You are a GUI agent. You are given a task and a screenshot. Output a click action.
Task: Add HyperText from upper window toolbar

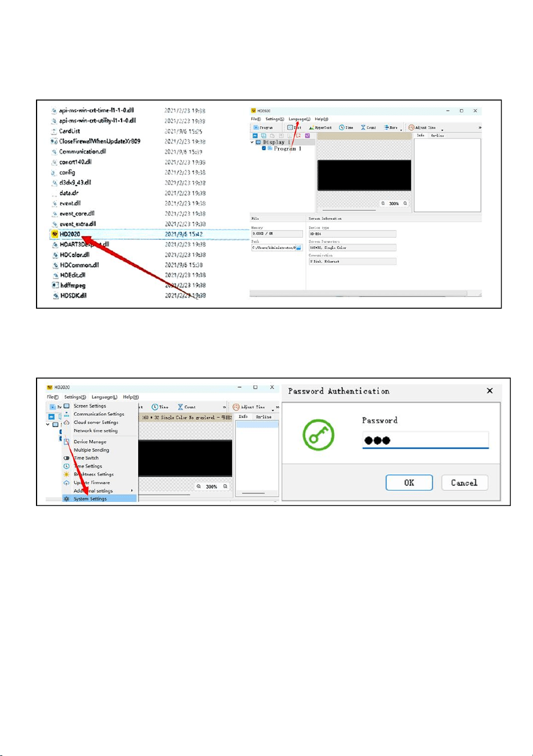320,127
